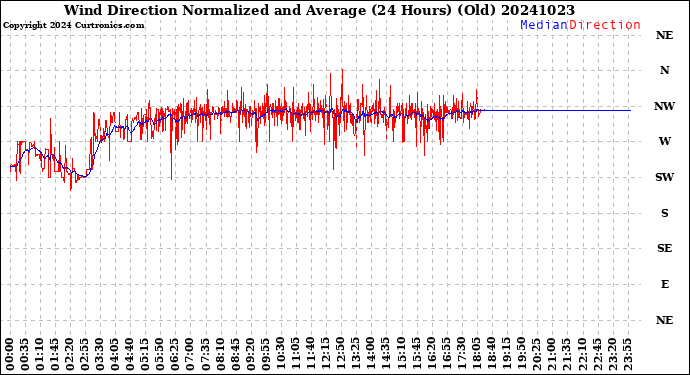Click the '19:15' time axis label
Image resolution: width=690 pixels, height=375 pixels.
(506, 354)
